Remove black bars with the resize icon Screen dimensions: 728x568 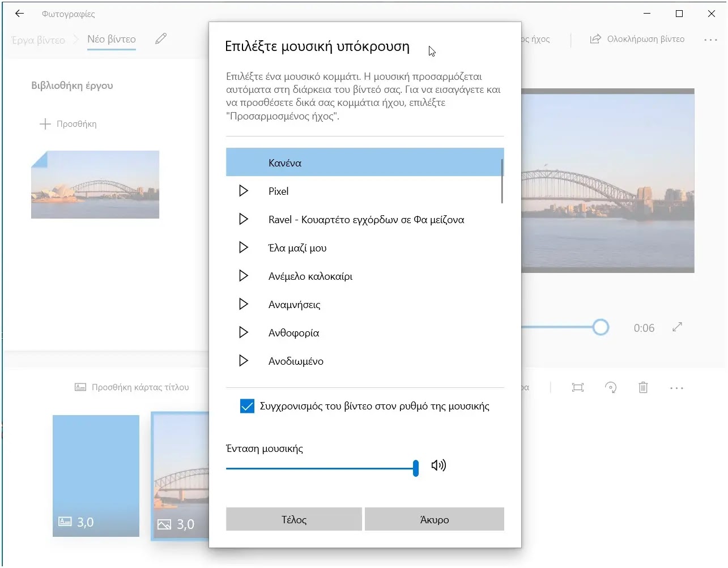(x=578, y=387)
